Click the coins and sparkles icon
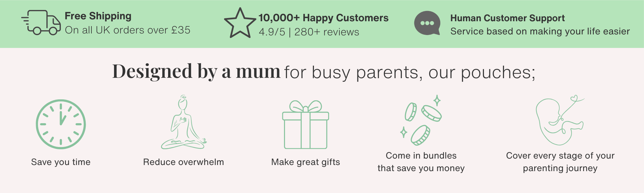The image size is (644, 193). tap(421, 120)
